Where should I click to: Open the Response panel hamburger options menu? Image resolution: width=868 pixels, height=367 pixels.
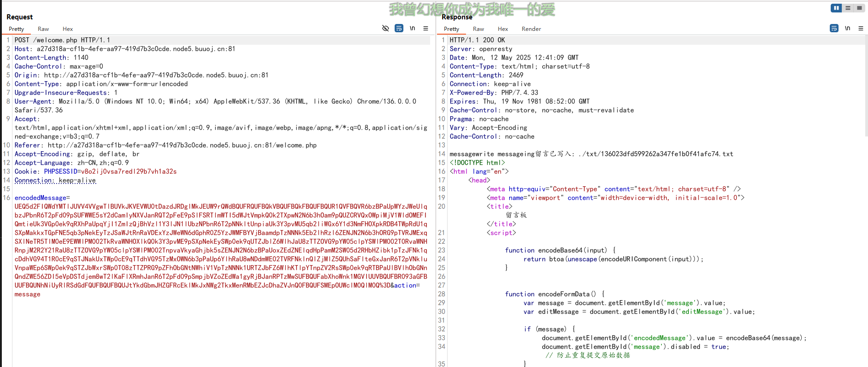click(861, 29)
